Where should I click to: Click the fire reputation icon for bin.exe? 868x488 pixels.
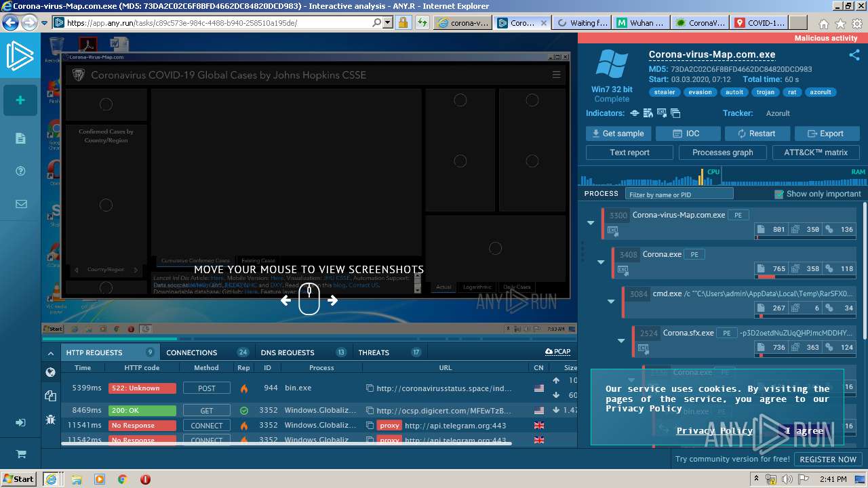pyautogui.click(x=244, y=388)
